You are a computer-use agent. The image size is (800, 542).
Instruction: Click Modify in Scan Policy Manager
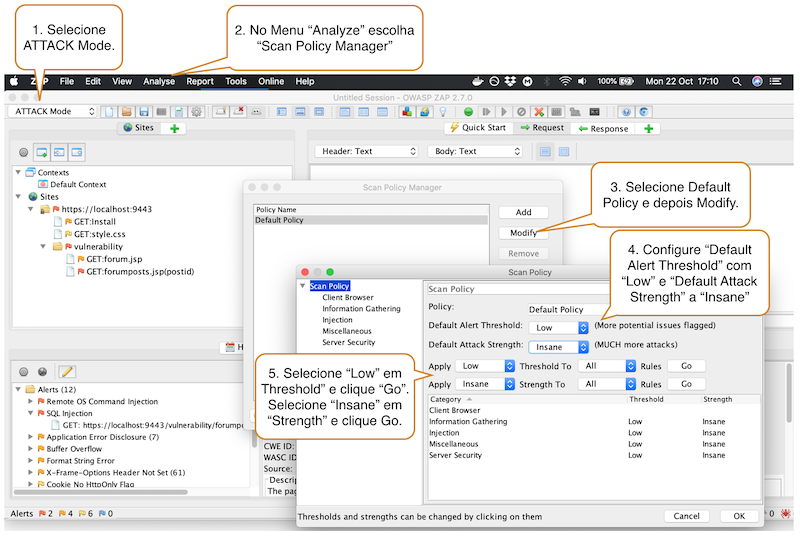point(523,233)
